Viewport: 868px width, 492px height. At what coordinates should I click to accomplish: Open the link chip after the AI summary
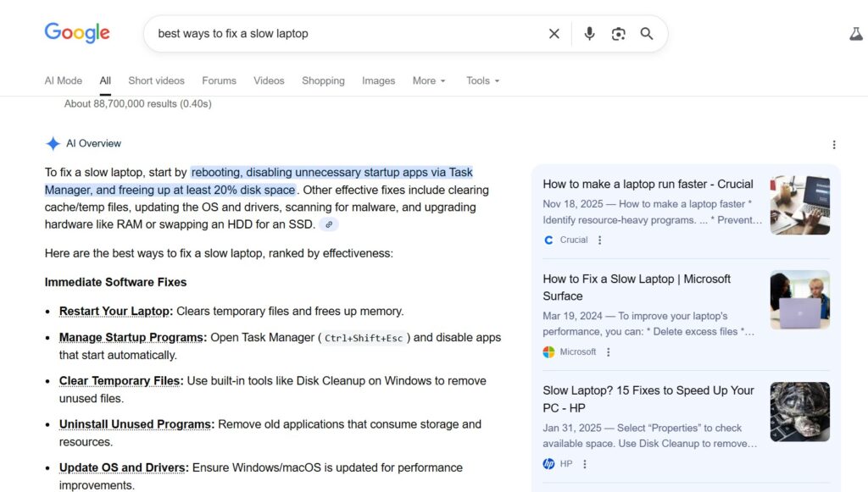328,224
